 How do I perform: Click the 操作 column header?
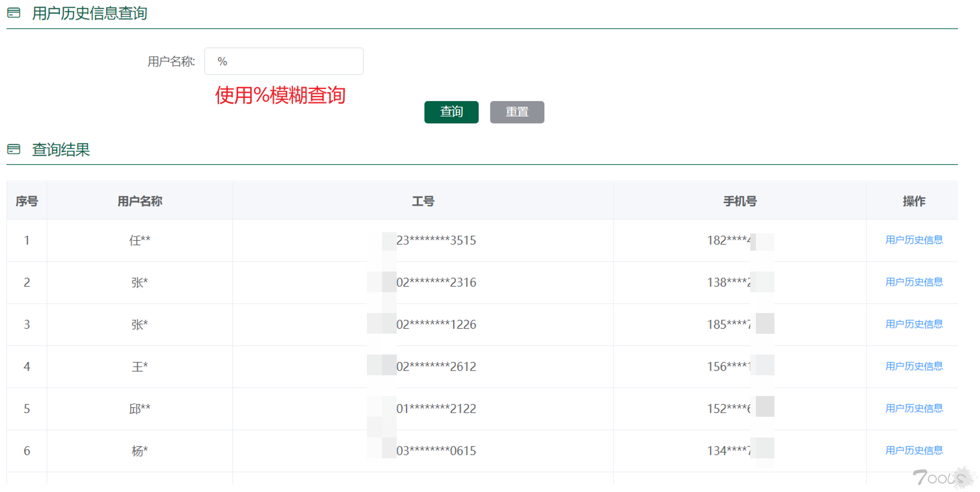pos(914,201)
